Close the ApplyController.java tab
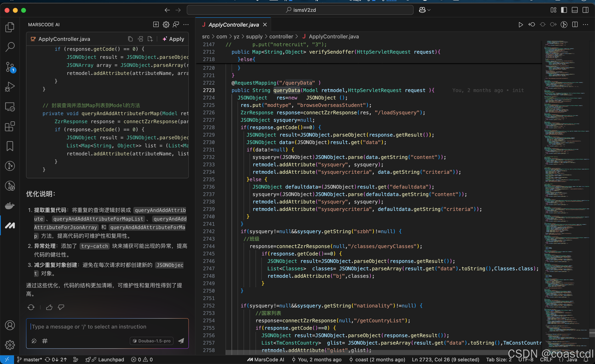This screenshot has height=364, width=595. click(x=265, y=25)
